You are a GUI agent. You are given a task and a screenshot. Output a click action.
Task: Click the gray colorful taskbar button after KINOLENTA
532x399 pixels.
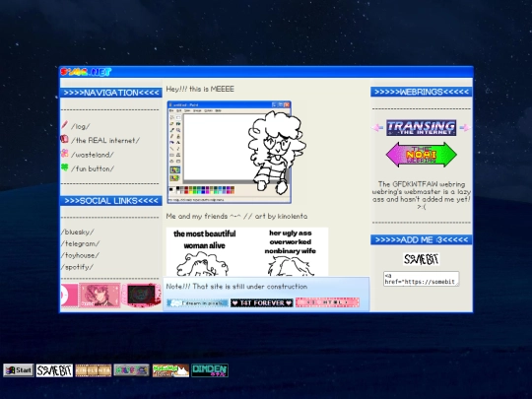tap(131, 370)
